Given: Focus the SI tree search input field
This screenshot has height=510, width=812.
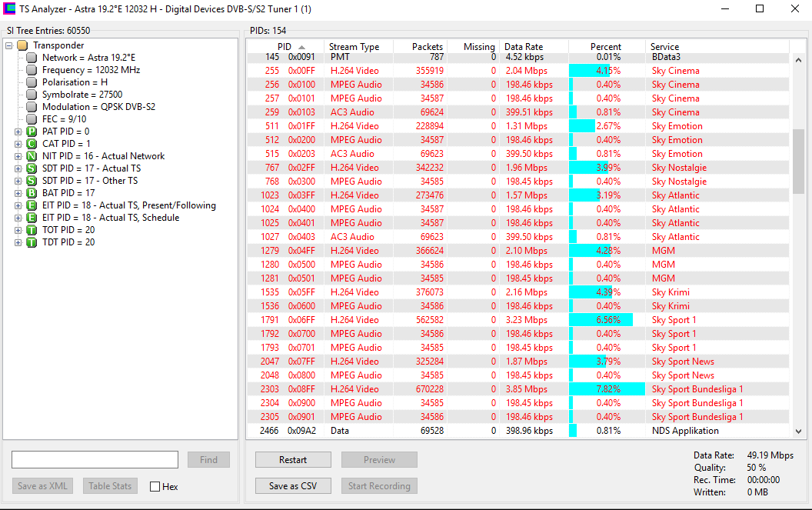Looking at the screenshot, I should pos(95,460).
